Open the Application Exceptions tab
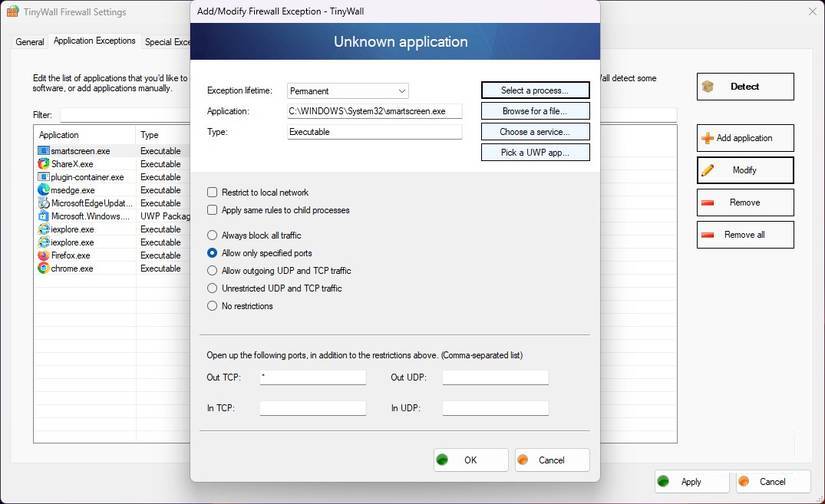Viewport: 825px width, 504px height. click(94, 41)
